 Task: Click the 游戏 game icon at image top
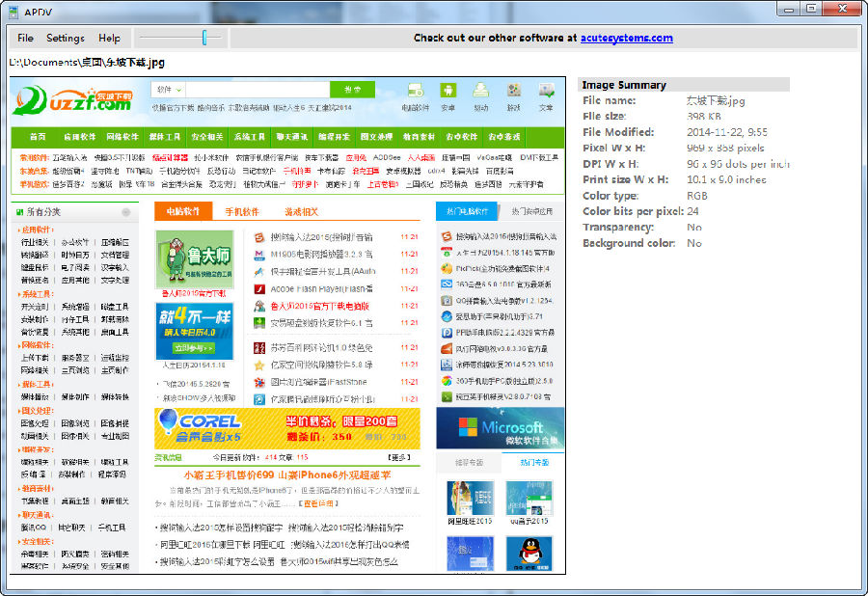[514, 91]
